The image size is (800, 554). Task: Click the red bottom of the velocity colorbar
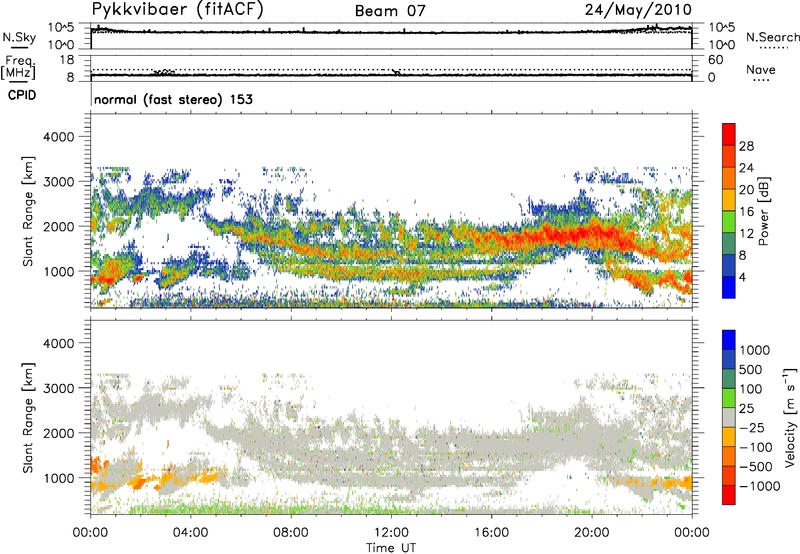[729, 495]
